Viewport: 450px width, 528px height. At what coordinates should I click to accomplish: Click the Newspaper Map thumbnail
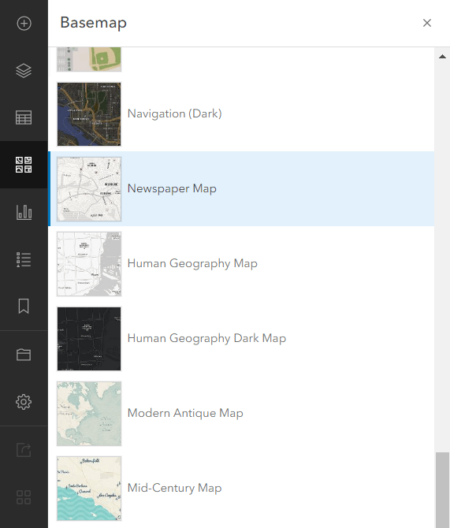(89, 189)
